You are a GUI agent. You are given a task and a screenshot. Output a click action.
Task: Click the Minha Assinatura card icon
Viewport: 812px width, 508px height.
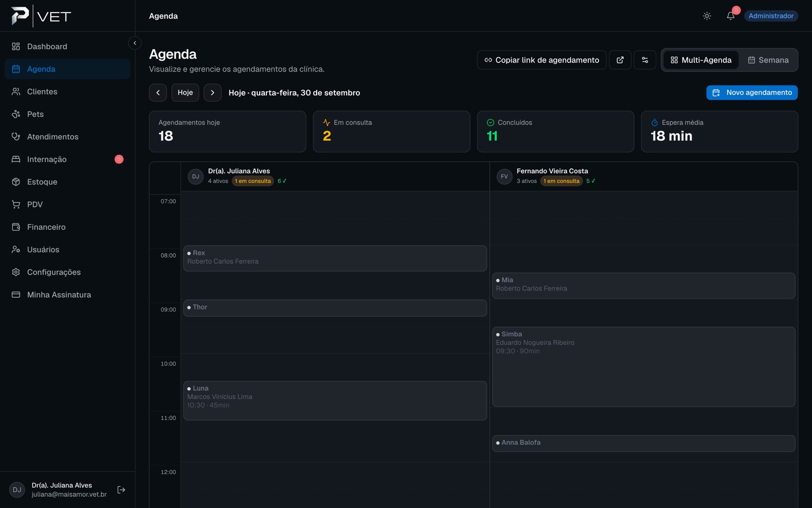pyautogui.click(x=16, y=295)
